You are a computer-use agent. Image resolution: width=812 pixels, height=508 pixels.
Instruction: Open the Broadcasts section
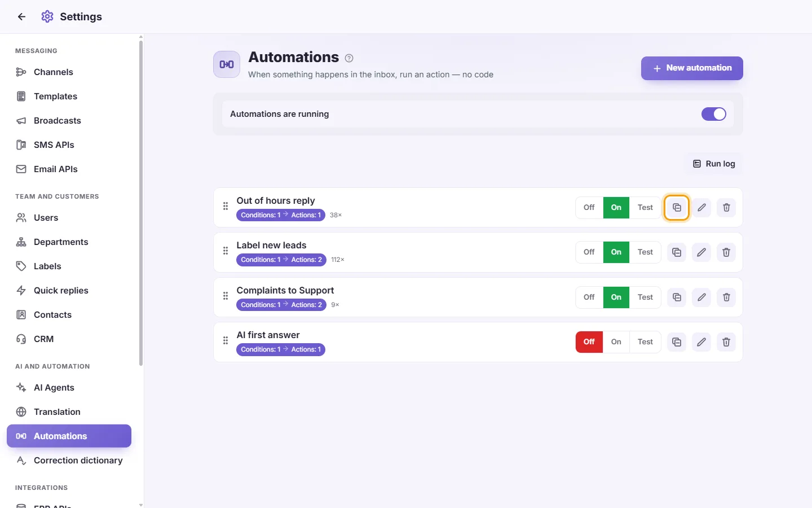point(69,121)
